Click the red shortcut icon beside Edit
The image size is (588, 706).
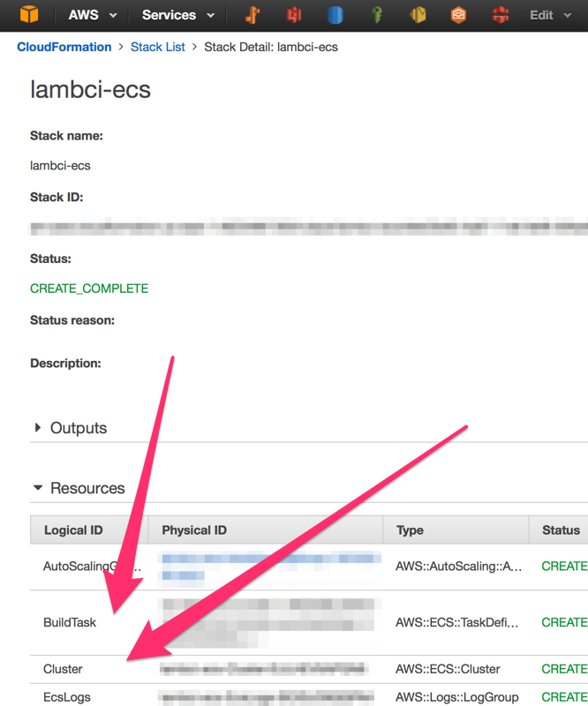point(501,15)
